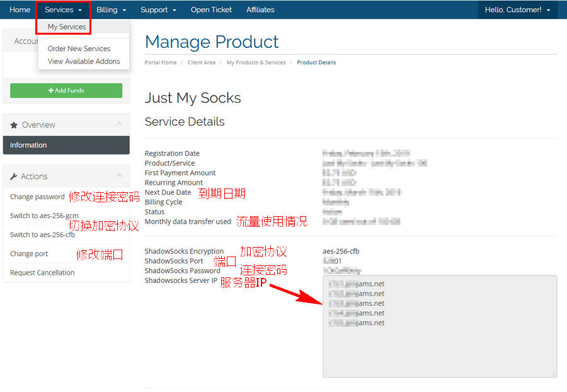
Task: Click Portal Home in the breadcrumb
Action: [161, 62]
